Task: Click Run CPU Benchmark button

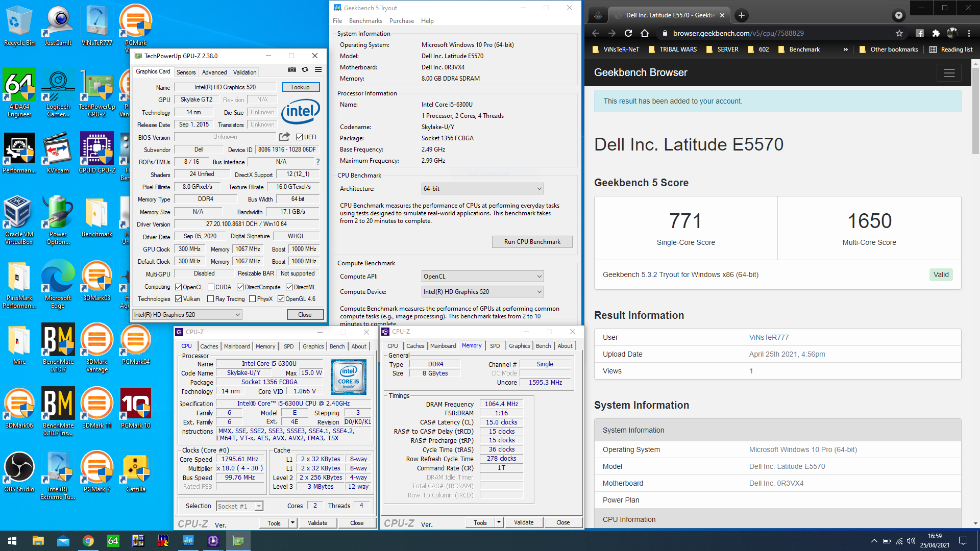Action: [532, 242]
